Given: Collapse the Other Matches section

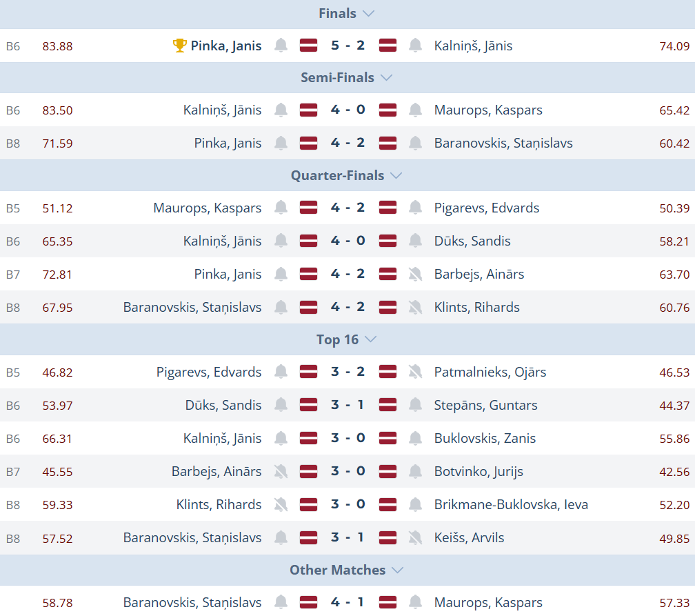Looking at the screenshot, I should [397, 570].
